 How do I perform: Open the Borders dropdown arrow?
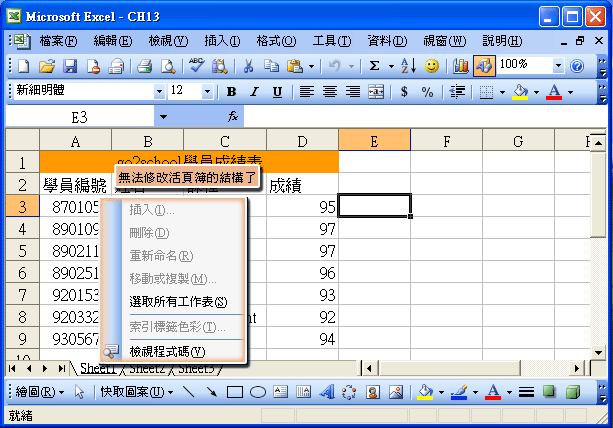pos(502,92)
